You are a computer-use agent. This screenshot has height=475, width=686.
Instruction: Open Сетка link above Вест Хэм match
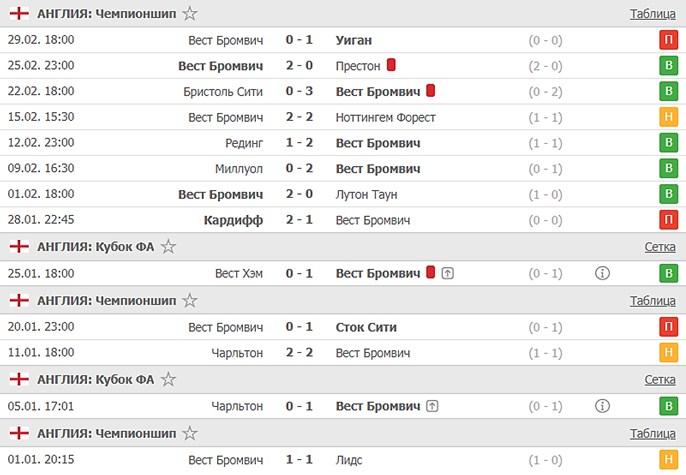(660, 247)
